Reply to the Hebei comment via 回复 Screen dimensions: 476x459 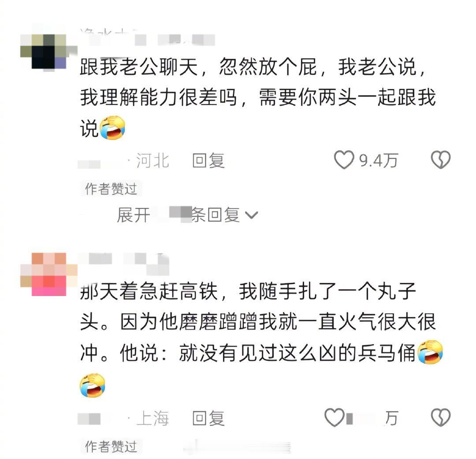(x=208, y=160)
